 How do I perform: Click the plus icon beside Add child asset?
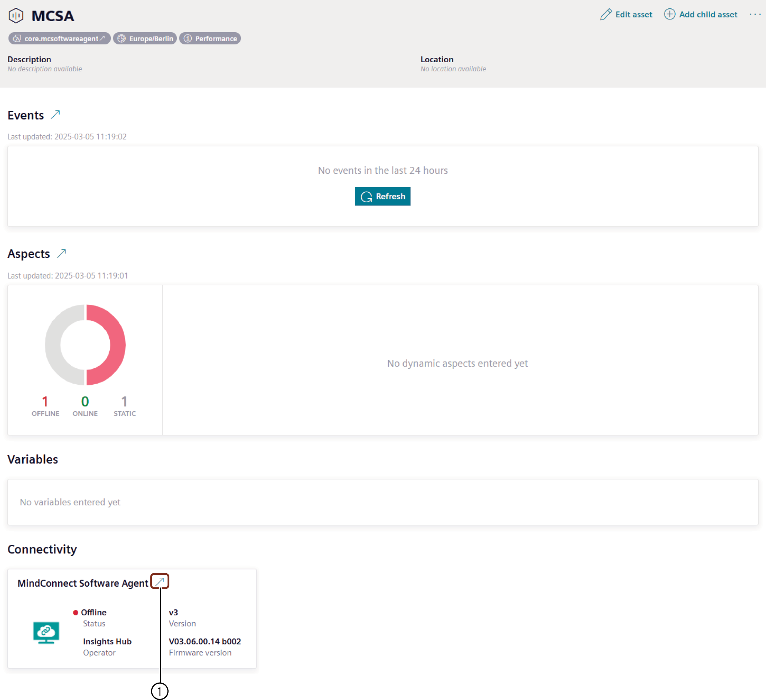670,14
